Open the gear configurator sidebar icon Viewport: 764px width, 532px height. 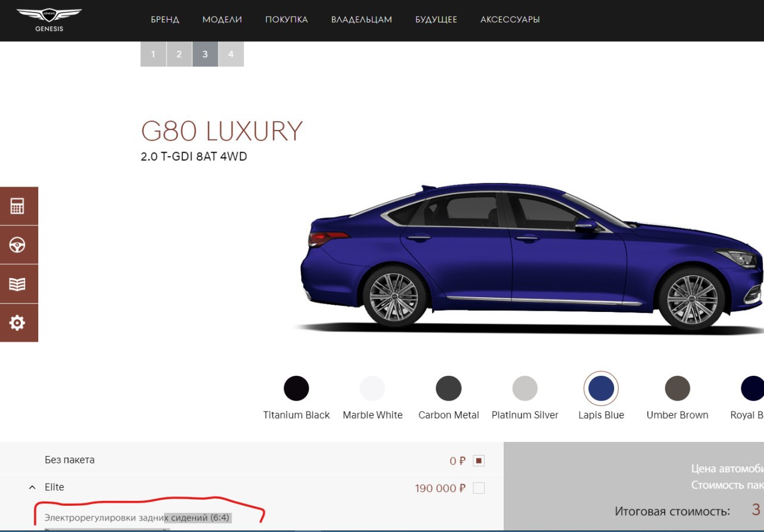(17, 323)
